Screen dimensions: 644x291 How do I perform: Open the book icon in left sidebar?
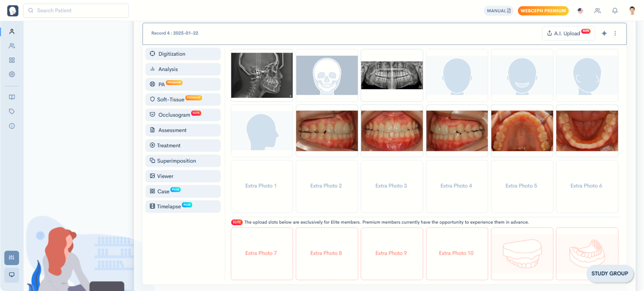click(x=12, y=97)
